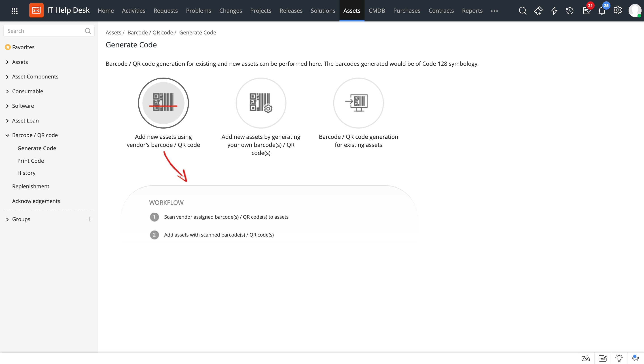Click the vendor barcode scan icon

coord(163,103)
